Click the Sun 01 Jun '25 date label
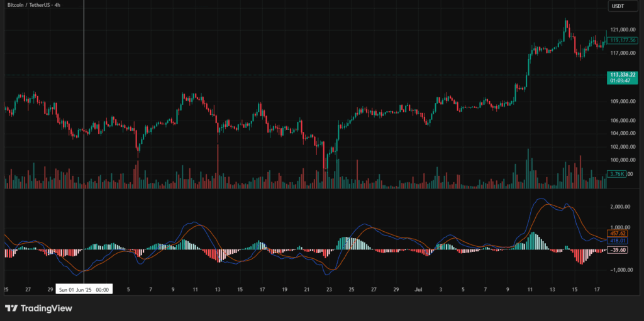This screenshot has width=644, height=321. pyautogui.click(x=84, y=290)
